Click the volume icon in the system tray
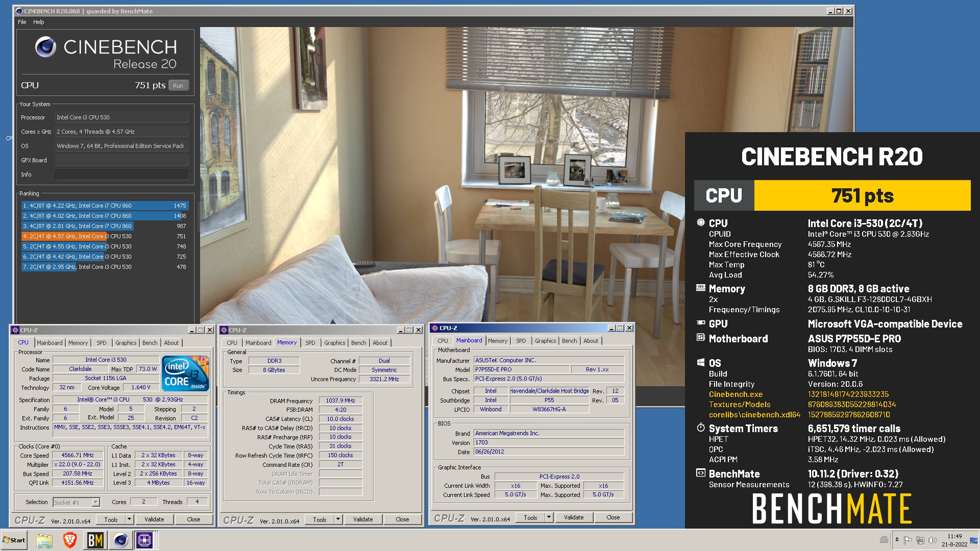Screen dimensions: 980x551 pos(932,540)
